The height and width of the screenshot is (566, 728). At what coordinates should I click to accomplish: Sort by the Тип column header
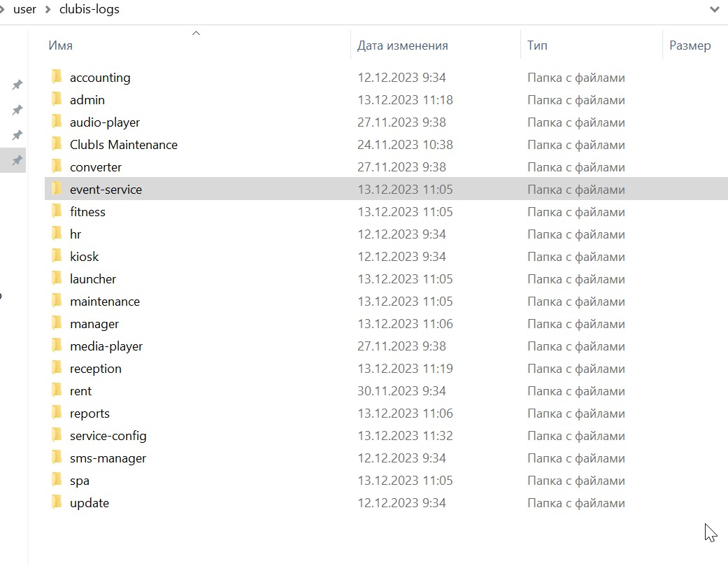click(x=537, y=45)
